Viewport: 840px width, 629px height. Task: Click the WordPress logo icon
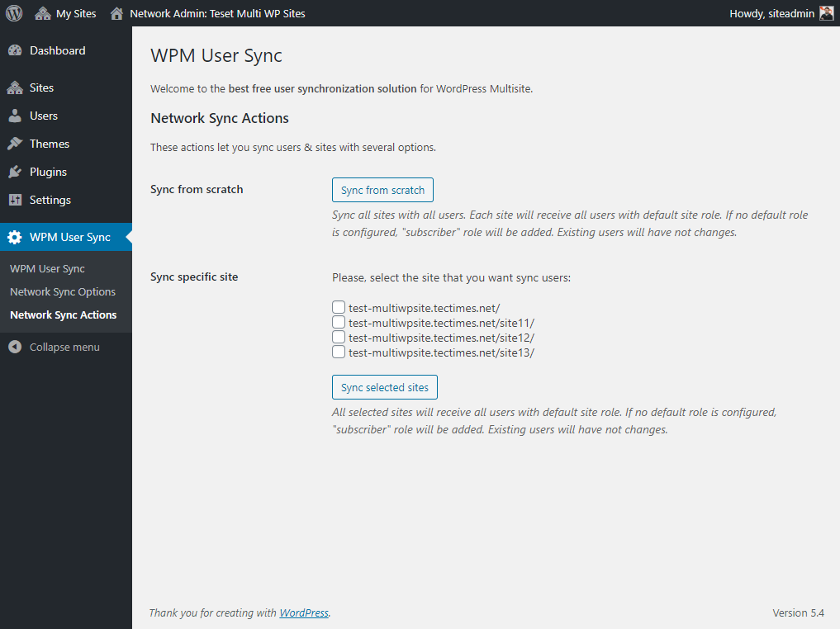click(14, 13)
